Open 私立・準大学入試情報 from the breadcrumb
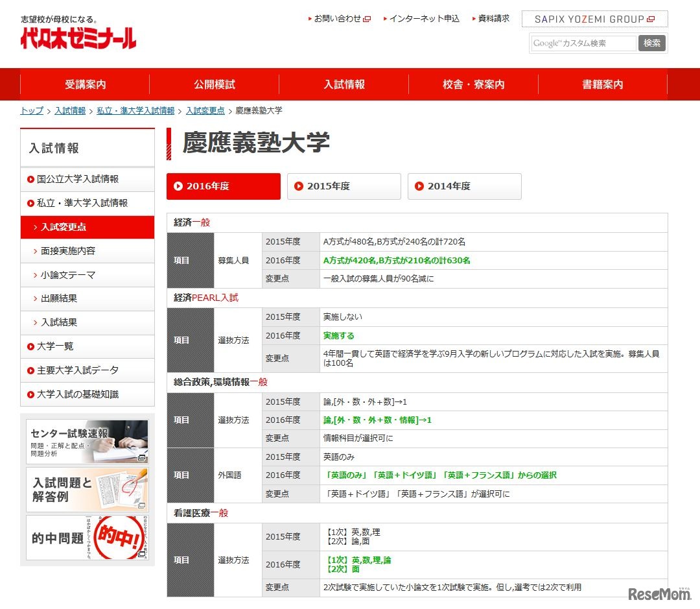This screenshot has width=700, height=609. tap(135, 110)
